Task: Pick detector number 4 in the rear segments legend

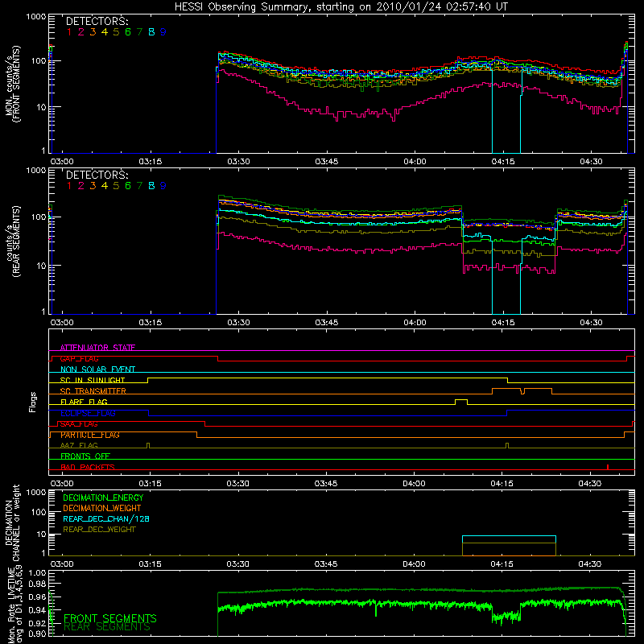Action: click(105, 186)
